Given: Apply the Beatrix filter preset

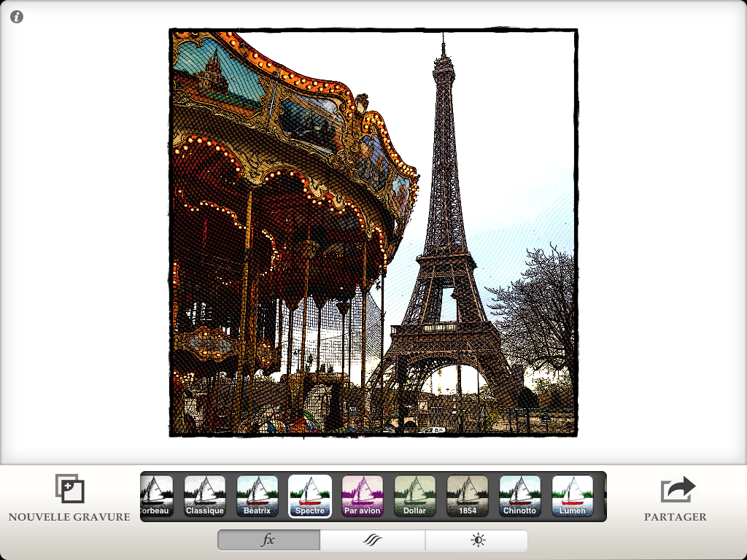Looking at the screenshot, I should coord(258,496).
